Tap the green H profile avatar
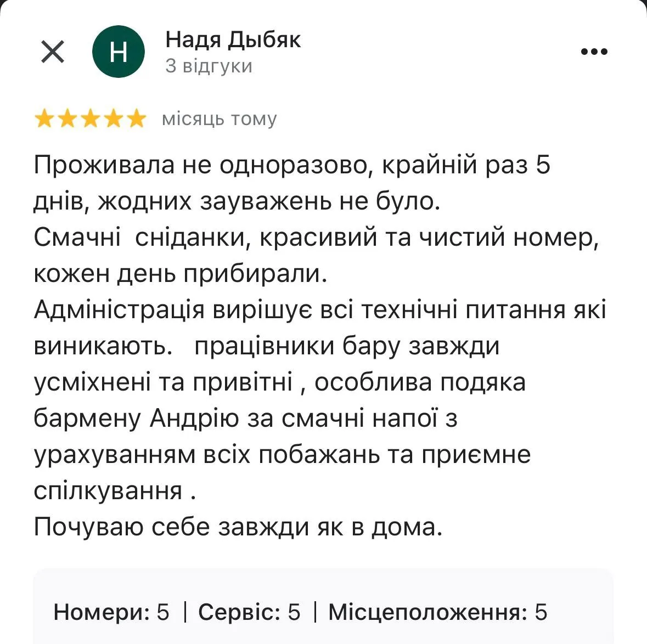Screen dimensions: 647x644 (x=119, y=52)
